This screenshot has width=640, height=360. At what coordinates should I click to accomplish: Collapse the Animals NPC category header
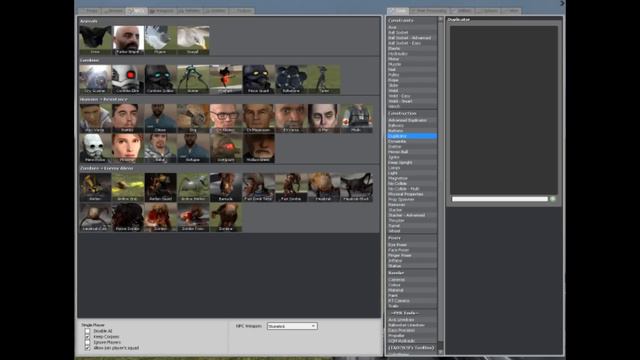229,21
